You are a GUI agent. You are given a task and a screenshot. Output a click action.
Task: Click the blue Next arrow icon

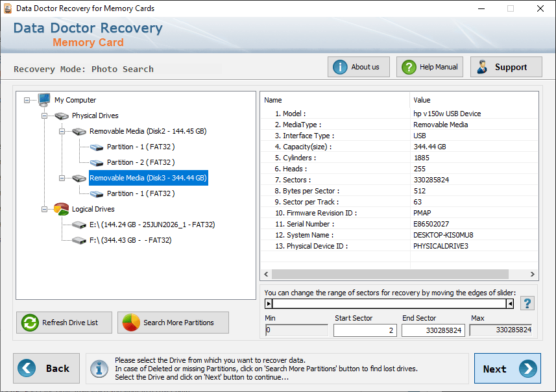coord(528,369)
